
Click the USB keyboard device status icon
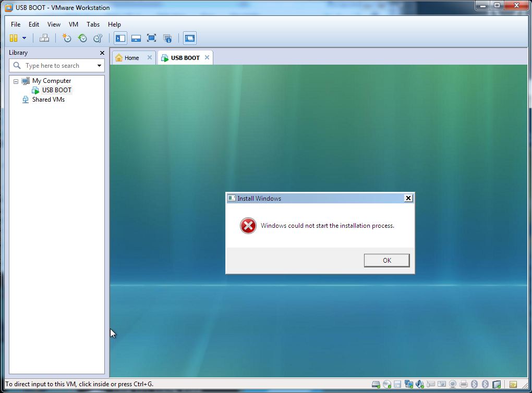point(430,384)
